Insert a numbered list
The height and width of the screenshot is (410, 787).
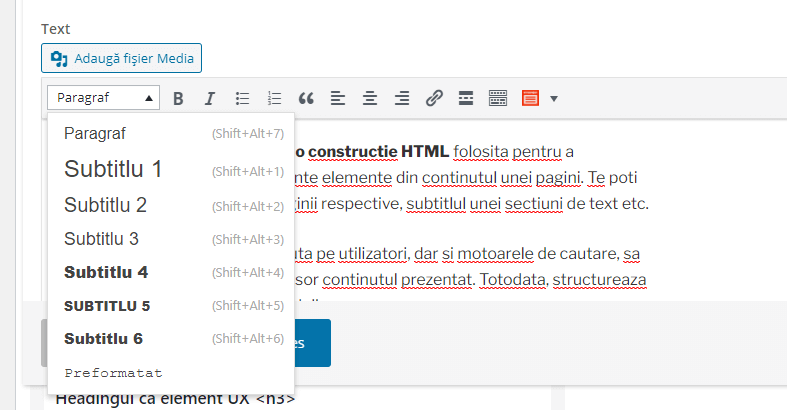[275, 98]
